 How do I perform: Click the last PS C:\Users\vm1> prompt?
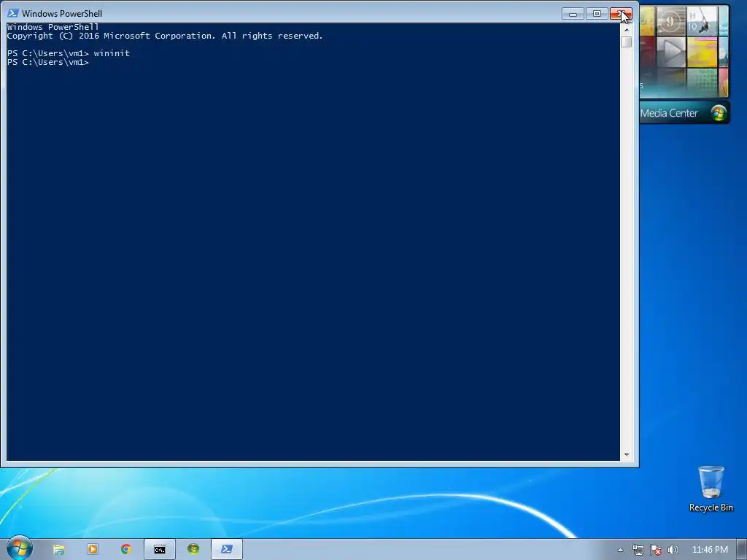(x=48, y=63)
